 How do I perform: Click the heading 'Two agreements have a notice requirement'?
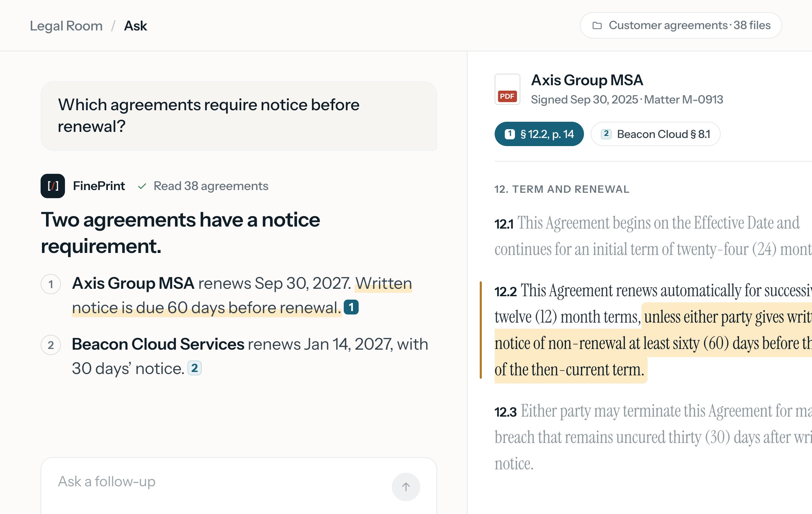[x=180, y=233]
